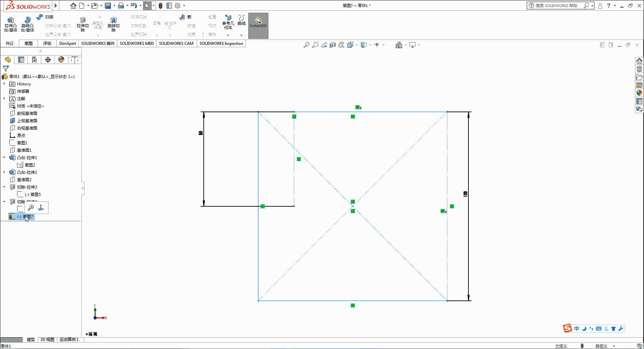Image resolution: width=644 pixels, height=349 pixels.
Task: Click the View Orientation cube icon
Action: pos(350,45)
